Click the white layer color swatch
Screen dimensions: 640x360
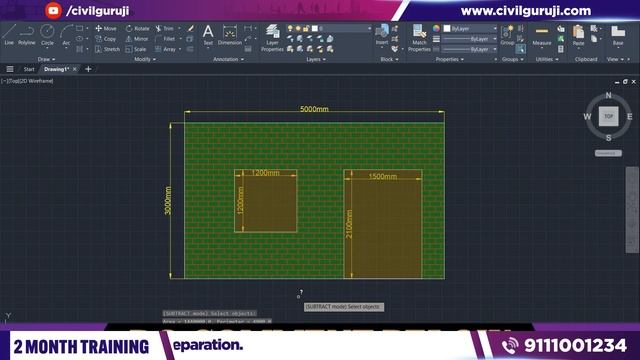click(315, 28)
